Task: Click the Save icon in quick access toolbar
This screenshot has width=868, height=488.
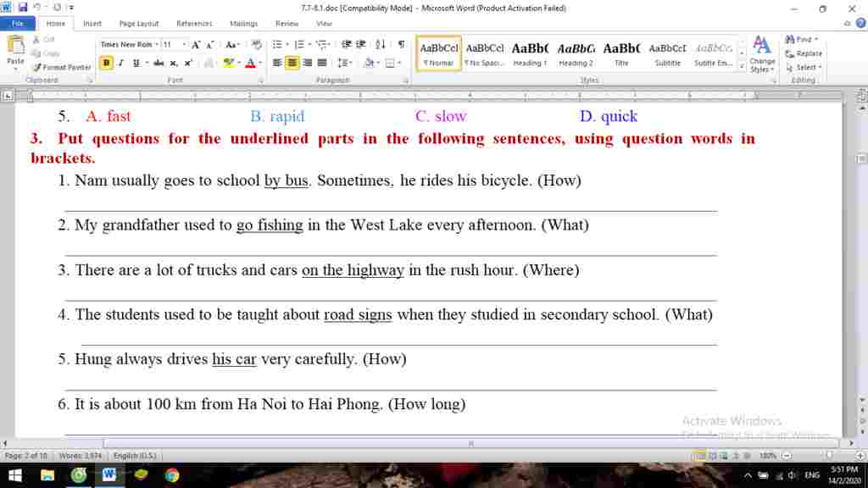Action: point(23,8)
